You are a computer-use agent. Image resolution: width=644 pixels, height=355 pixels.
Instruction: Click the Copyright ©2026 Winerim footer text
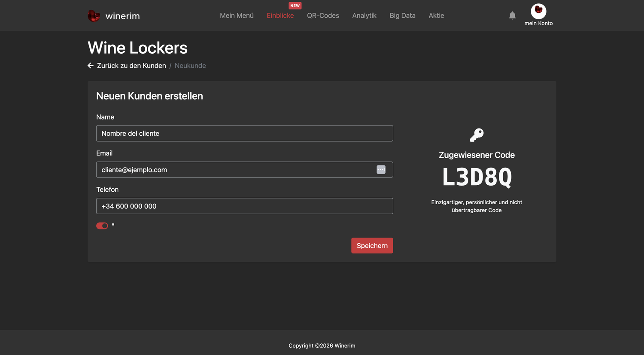[x=322, y=346]
